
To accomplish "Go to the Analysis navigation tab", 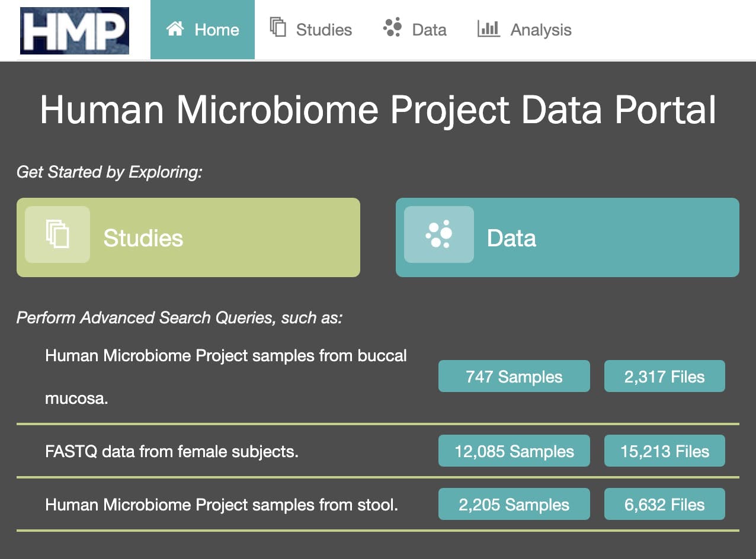I will (x=524, y=30).
